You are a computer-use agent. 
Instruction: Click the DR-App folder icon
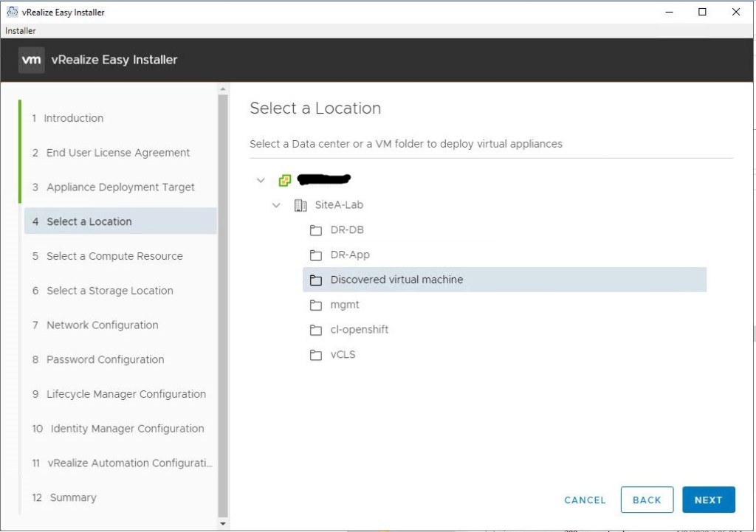[x=316, y=255]
